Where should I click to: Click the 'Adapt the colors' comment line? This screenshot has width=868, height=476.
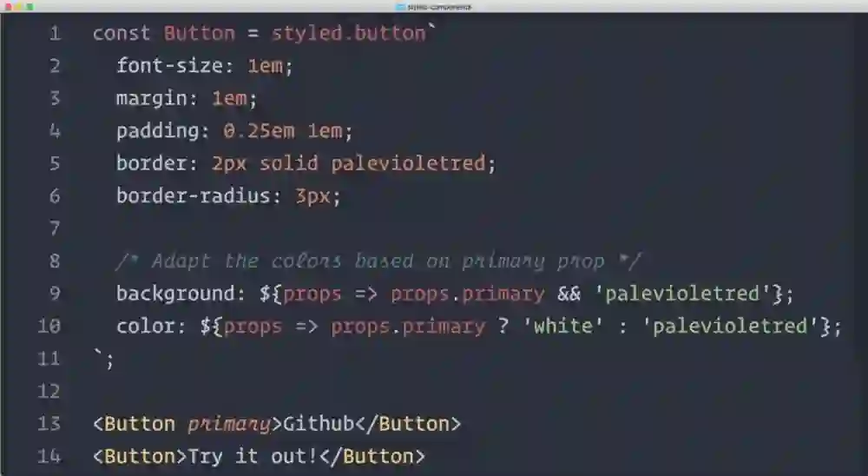[378, 261]
